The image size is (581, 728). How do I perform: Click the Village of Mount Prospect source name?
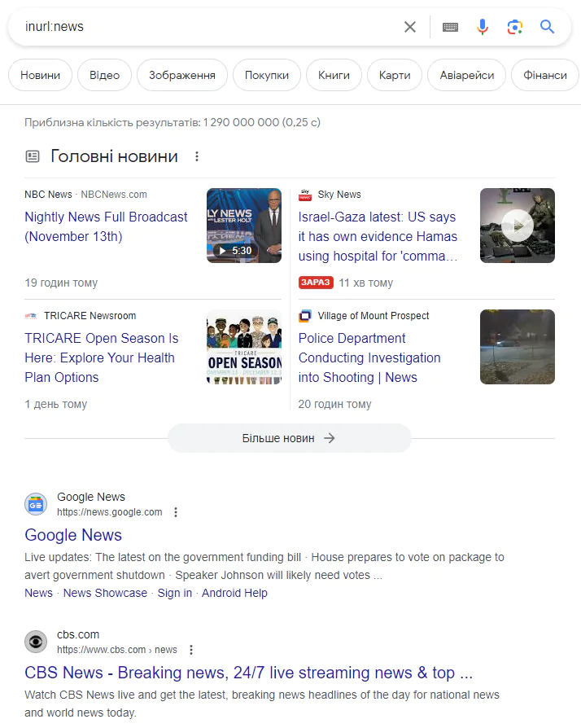click(373, 316)
